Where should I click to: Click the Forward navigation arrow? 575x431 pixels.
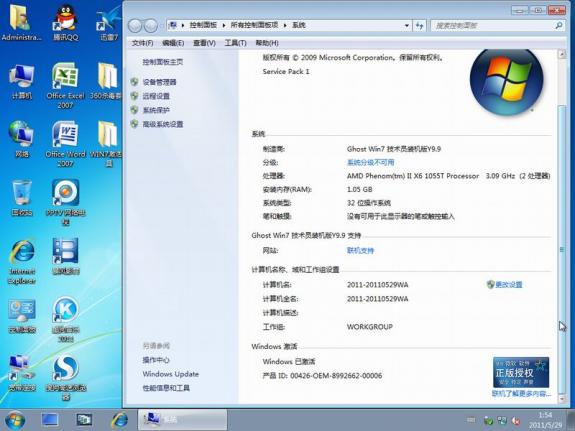151,25
